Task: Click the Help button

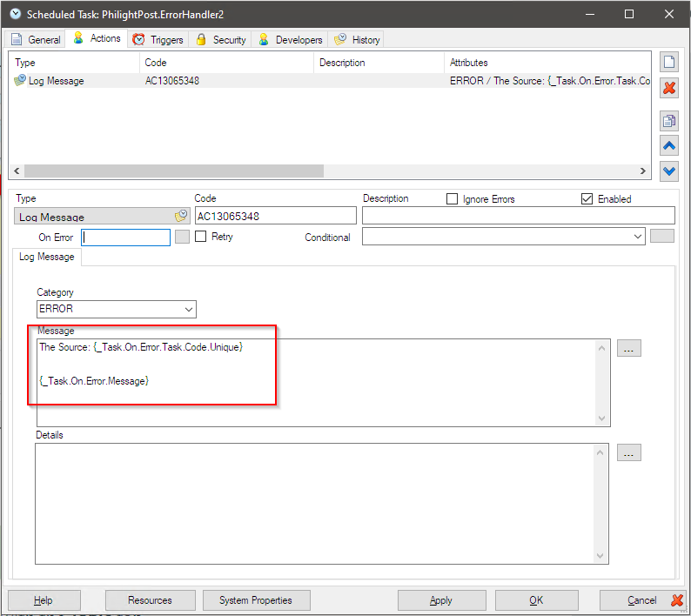Action: (44, 600)
